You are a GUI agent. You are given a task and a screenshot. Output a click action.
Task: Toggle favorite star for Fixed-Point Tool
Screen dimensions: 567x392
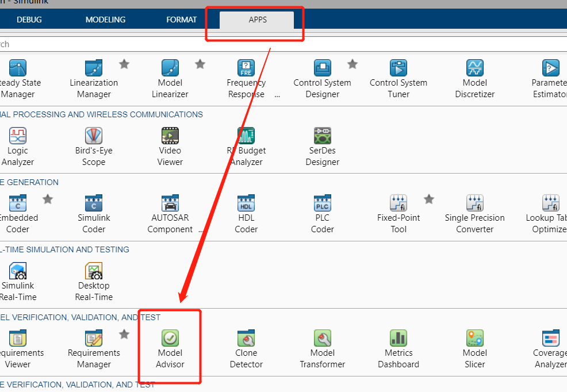pyautogui.click(x=429, y=199)
